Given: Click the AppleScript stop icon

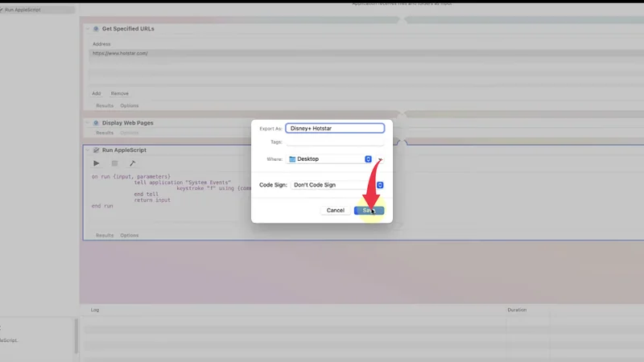Looking at the screenshot, I should point(114,163).
